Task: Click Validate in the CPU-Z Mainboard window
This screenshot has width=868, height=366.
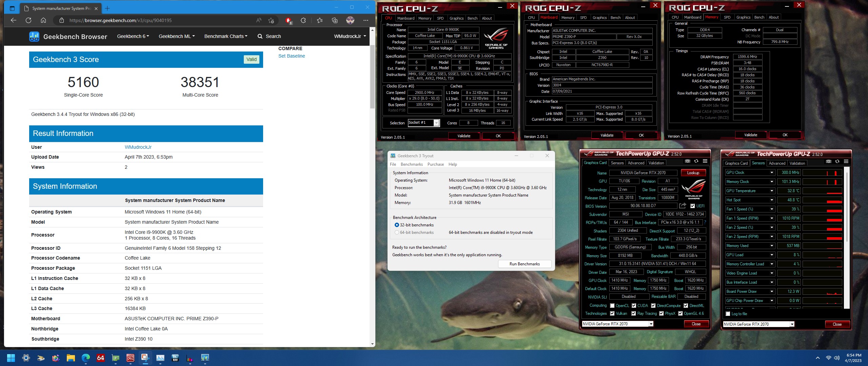Action: pyautogui.click(x=607, y=135)
